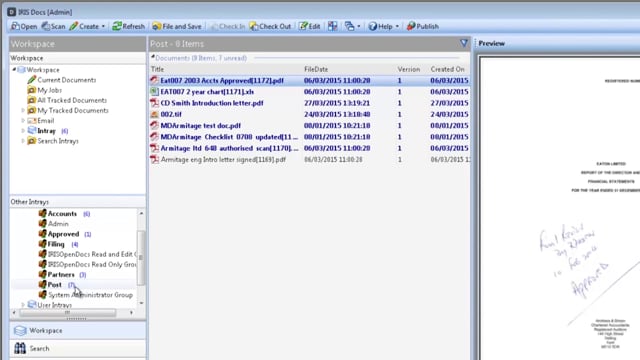Screen dimensions: 640x360
Task: Click the Publish button
Action: point(422,27)
